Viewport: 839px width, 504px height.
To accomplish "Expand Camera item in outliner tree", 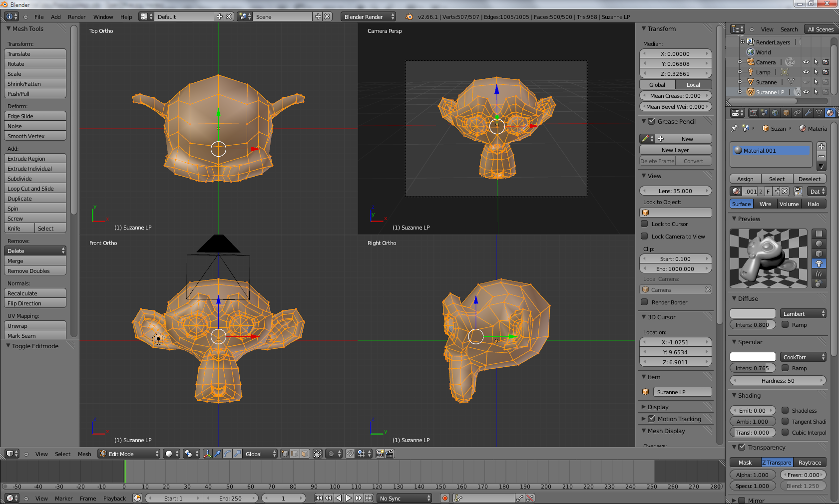I will click(740, 62).
